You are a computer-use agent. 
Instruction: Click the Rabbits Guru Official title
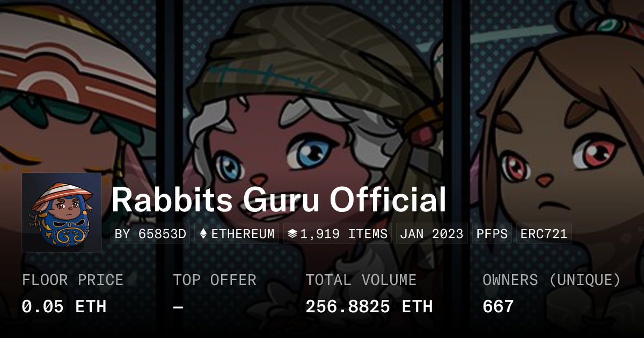tap(279, 200)
